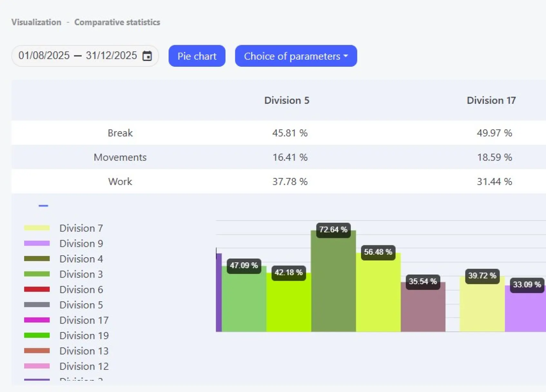Toggle the Division 19 bright green swatch
The width and height of the screenshot is (546, 392).
point(37,336)
